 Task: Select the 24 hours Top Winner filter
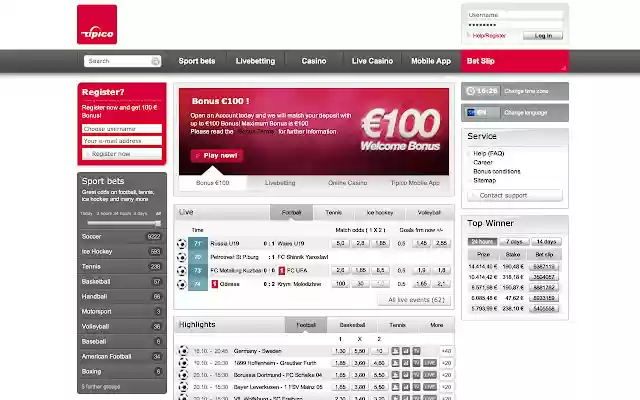coord(482,242)
